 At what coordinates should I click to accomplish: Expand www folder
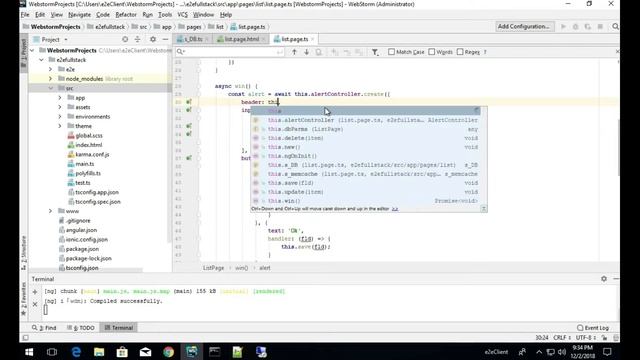(x=51, y=211)
